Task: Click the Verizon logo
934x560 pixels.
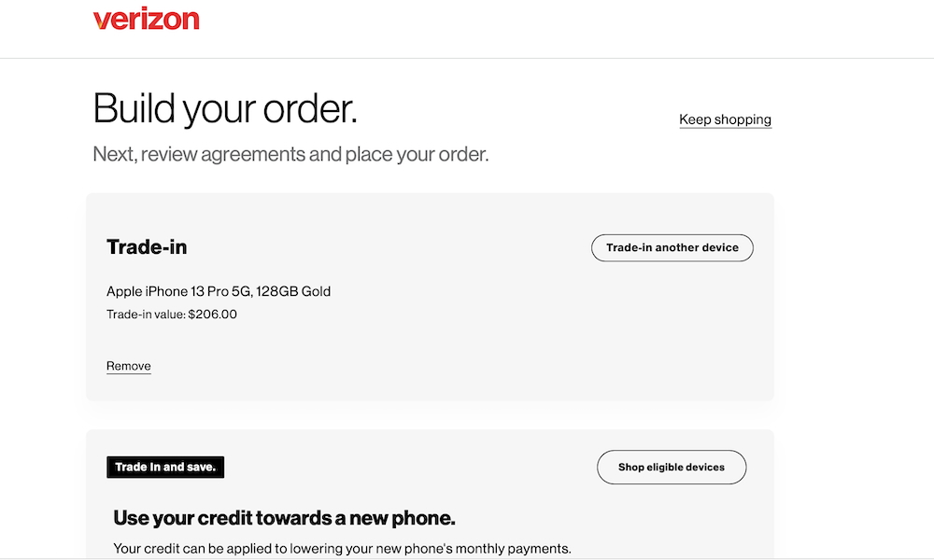Action: [x=146, y=19]
